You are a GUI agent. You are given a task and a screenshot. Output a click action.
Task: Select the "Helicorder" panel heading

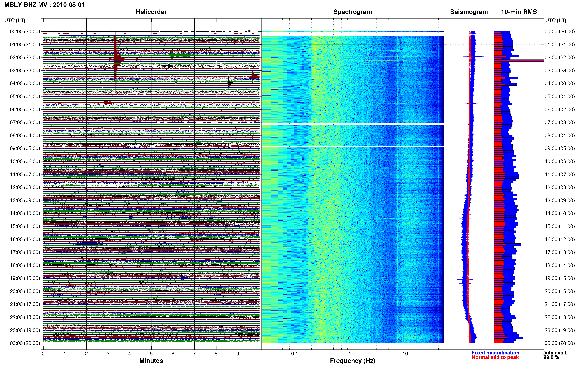151,12
